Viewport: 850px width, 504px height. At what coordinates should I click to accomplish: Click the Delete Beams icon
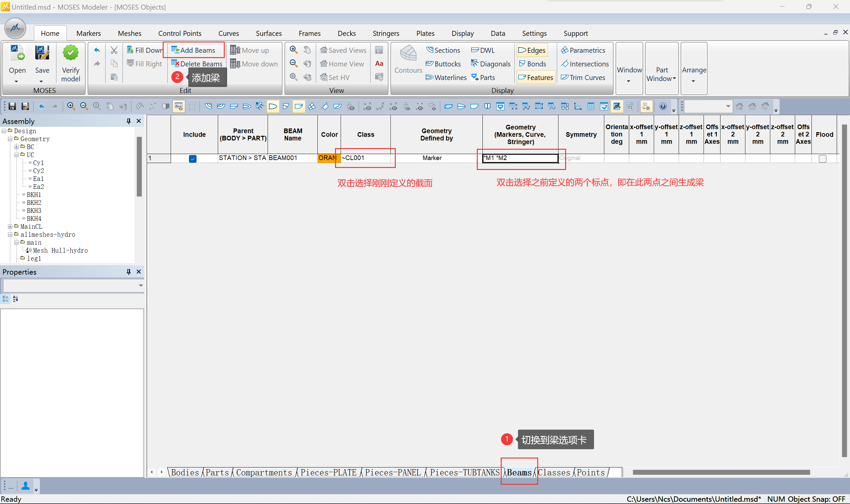[x=175, y=63]
